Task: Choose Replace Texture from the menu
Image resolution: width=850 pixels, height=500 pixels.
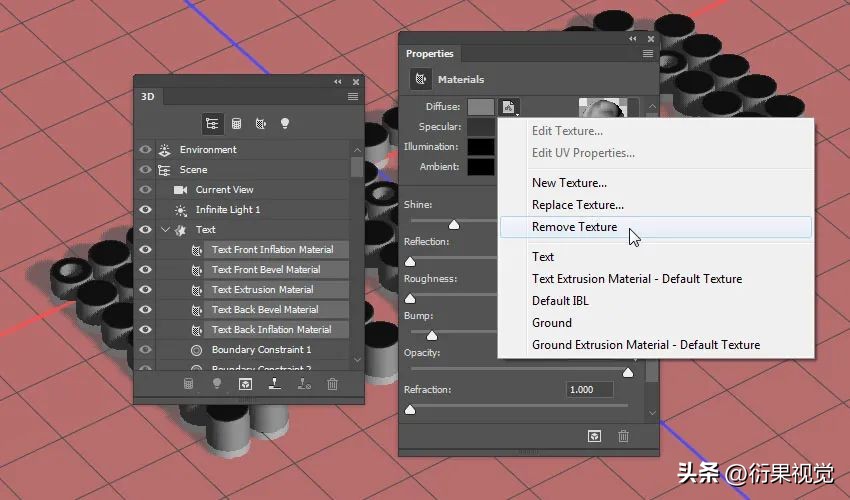Action: [x=579, y=205]
